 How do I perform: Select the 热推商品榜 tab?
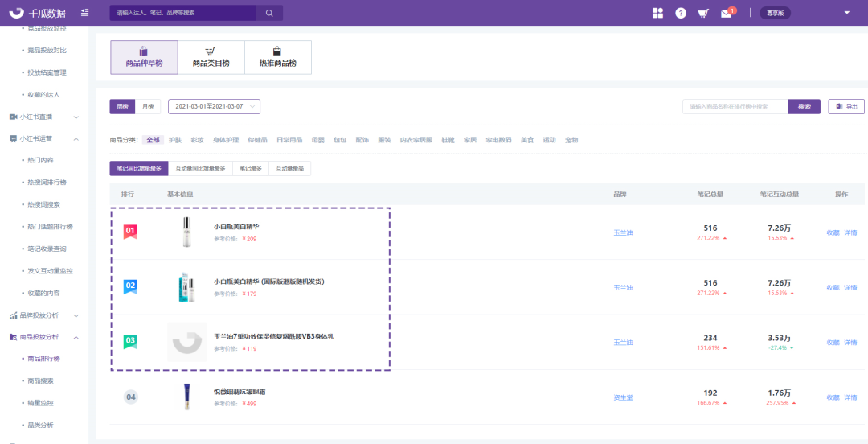click(x=278, y=57)
